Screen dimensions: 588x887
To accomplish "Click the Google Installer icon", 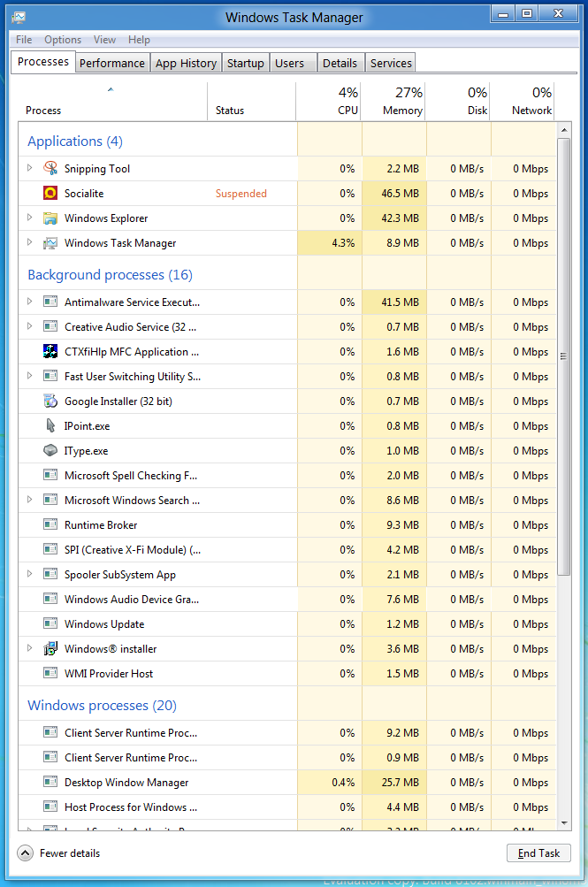I will 50,401.
